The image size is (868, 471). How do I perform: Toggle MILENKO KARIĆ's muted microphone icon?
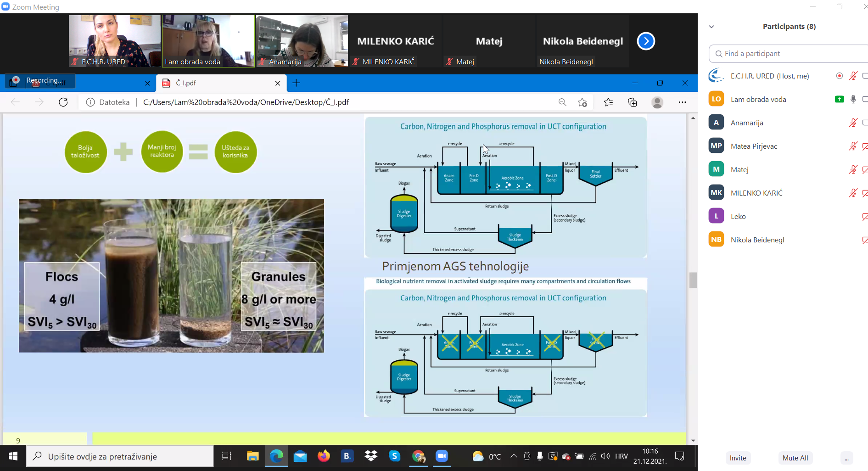pyautogui.click(x=852, y=193)
